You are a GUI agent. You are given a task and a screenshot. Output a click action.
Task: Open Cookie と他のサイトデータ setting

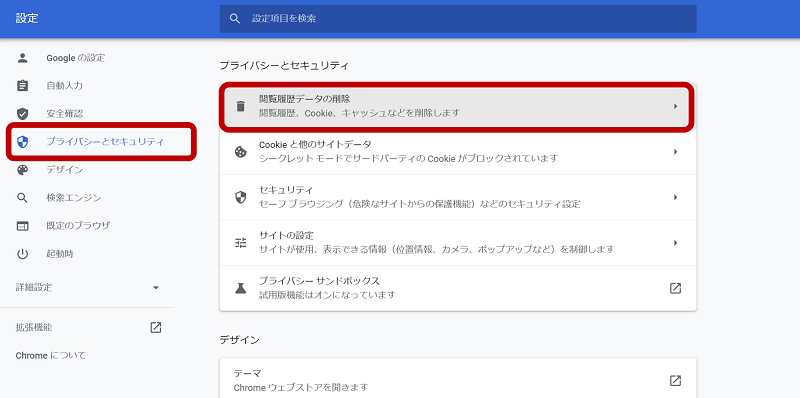pyautogui.click(x=458, y=152)
